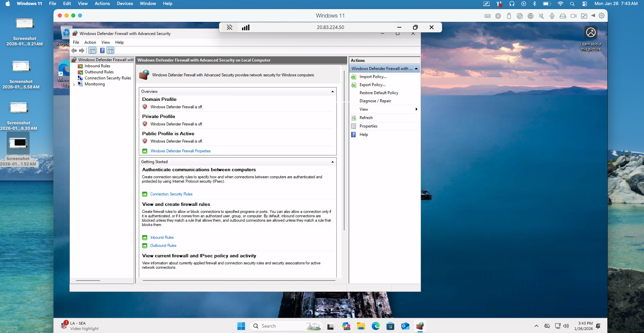Expand the Monitoring node in the tree
The width and height of the screenshot is (644, 333).
click(x=74, y=84)
